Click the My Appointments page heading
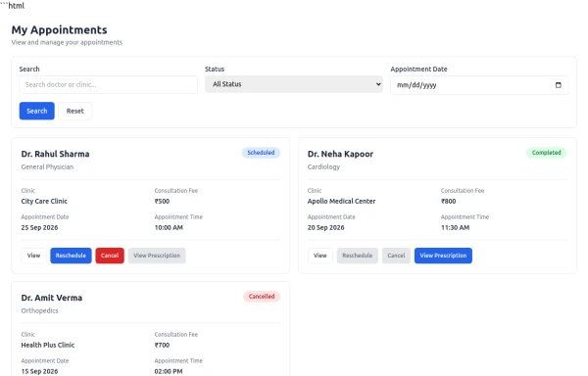This screenshot has width=588, height=376. [x=59, y=30]
